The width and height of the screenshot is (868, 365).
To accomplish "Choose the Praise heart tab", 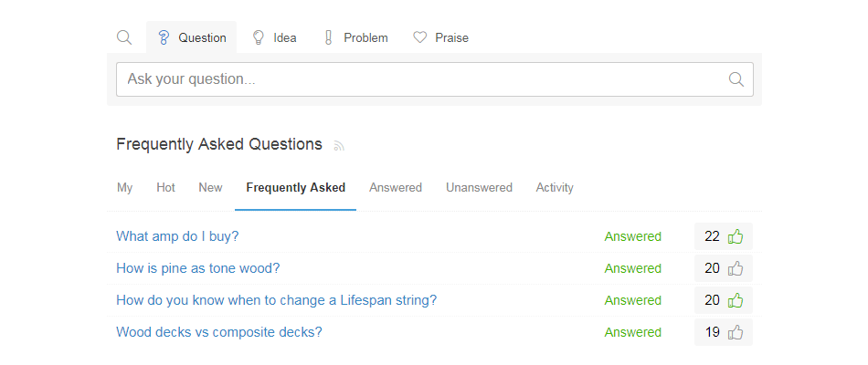I will pos(440,37).
